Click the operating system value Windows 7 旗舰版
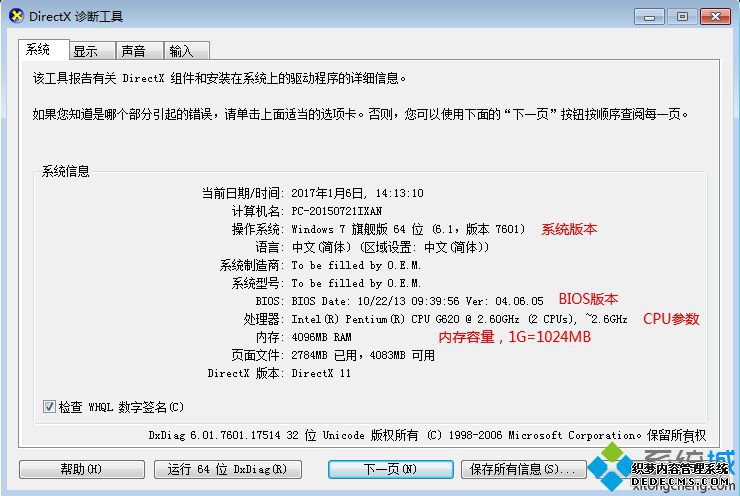This screenshot has width=740, height=496. [408, 229]
